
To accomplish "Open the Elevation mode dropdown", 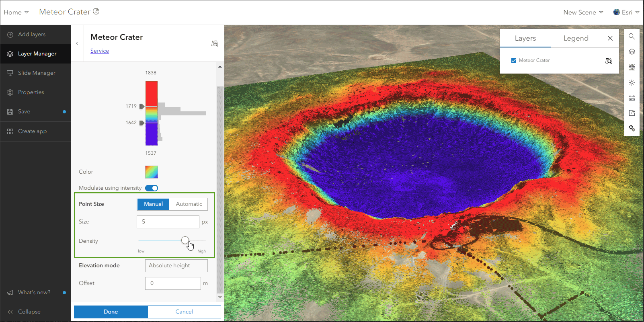I will pyautogui.click(x=176, y=266).
